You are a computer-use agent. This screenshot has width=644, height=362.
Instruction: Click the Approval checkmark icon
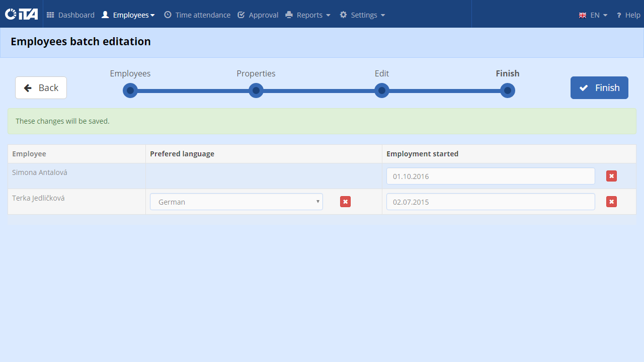click(241, 15)
